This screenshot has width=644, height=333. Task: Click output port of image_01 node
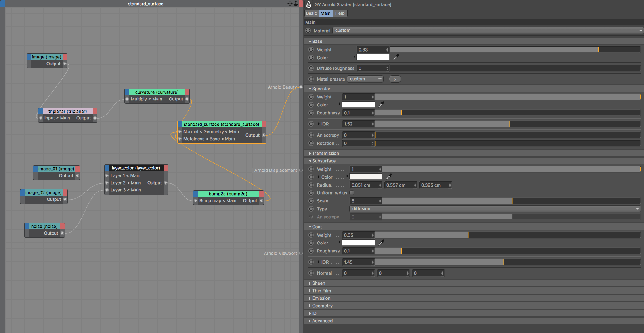pyautogui.click(x=77, y=175)
